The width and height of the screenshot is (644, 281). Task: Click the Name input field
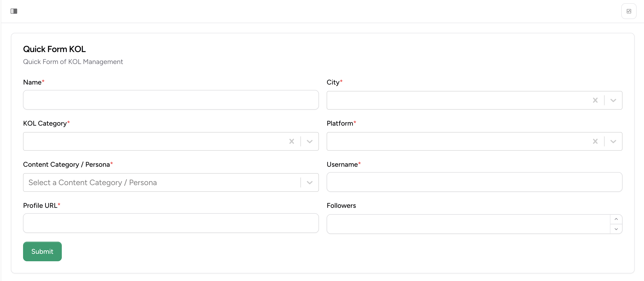(171, 100)
